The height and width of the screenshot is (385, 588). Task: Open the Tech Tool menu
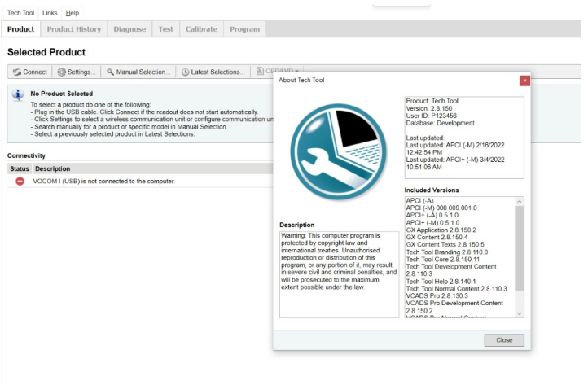[x=20, y=13]
